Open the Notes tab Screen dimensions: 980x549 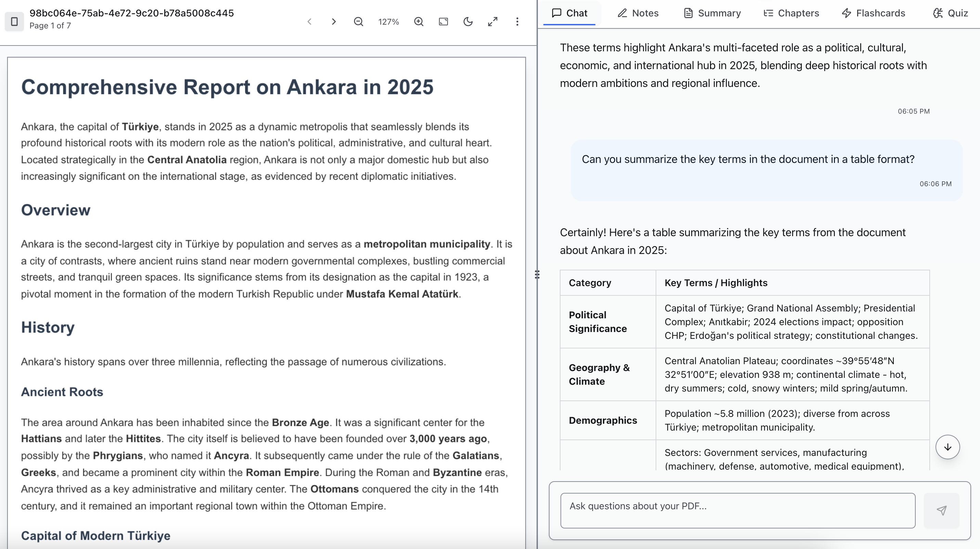point(638,13)
